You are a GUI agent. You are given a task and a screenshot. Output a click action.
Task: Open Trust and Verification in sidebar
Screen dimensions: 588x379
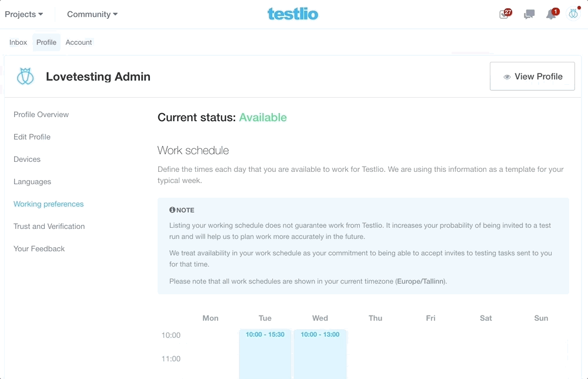coord(49,226)
